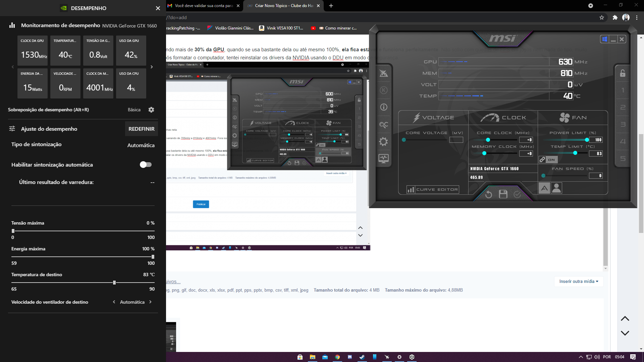Viewport: 644px width, 362px height.
Task: Open Chrome extensions puzzle icon
Action: click(615, 17)
